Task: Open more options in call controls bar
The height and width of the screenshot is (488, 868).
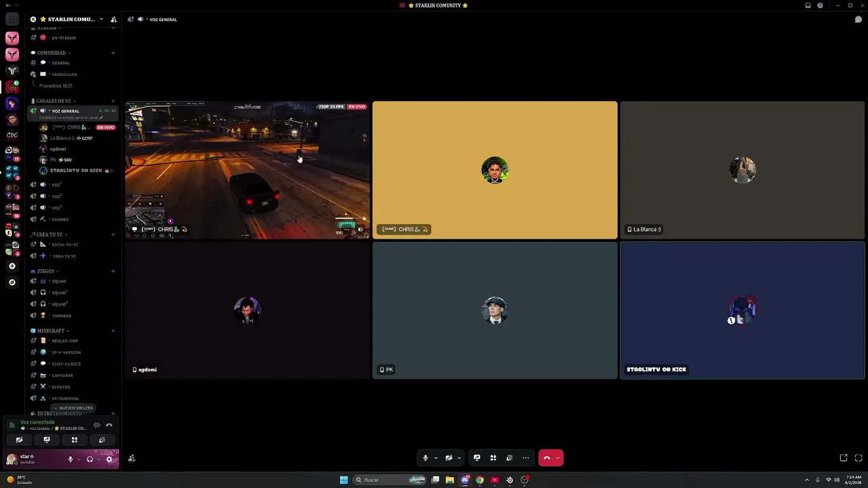Action: 526,458
